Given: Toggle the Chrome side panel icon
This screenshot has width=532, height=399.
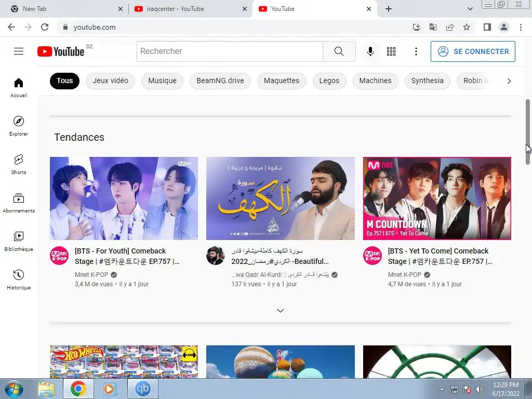Looking at the screenshot, I should click(x=487, y=27).
